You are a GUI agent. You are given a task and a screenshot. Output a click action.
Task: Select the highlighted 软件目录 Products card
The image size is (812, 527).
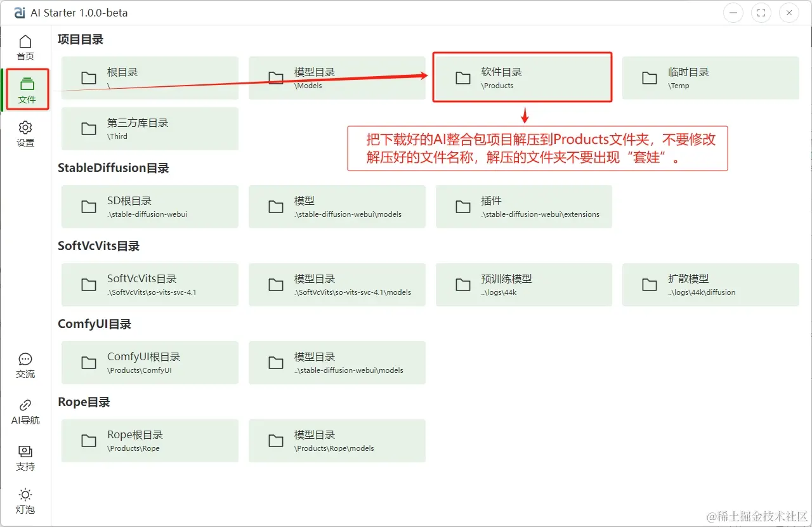click(x=521, y=77)
